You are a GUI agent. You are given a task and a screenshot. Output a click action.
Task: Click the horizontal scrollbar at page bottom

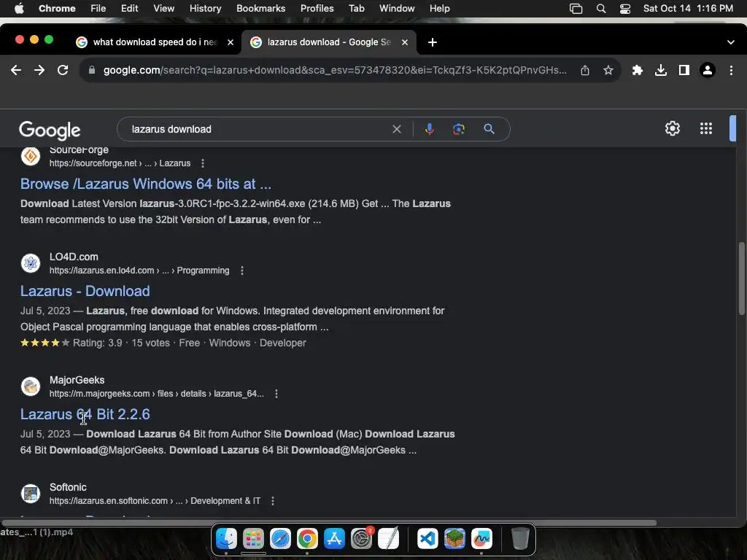click(x=329, y=523)
